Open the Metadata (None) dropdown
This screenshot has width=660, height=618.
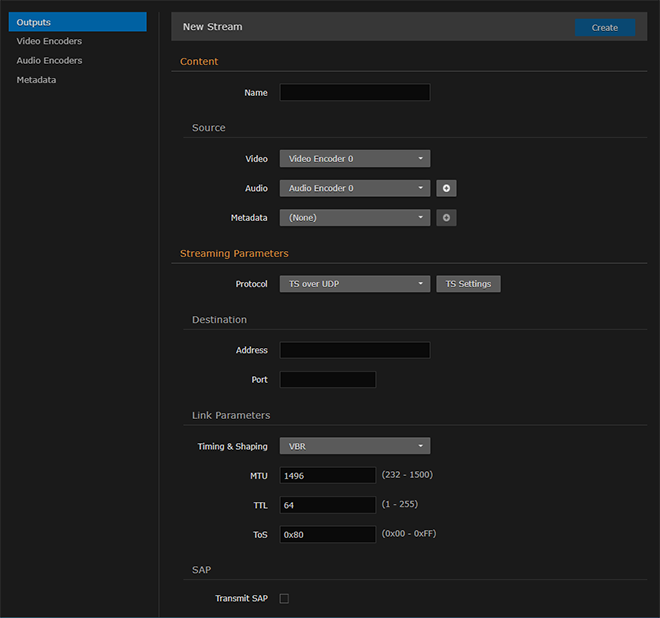click(354, 217)
